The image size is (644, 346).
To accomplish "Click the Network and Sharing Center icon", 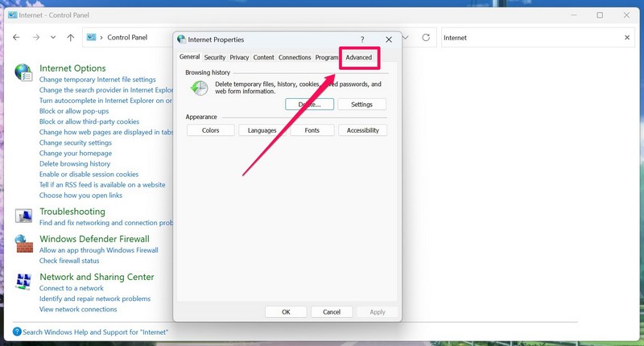I will coord(23,280).
